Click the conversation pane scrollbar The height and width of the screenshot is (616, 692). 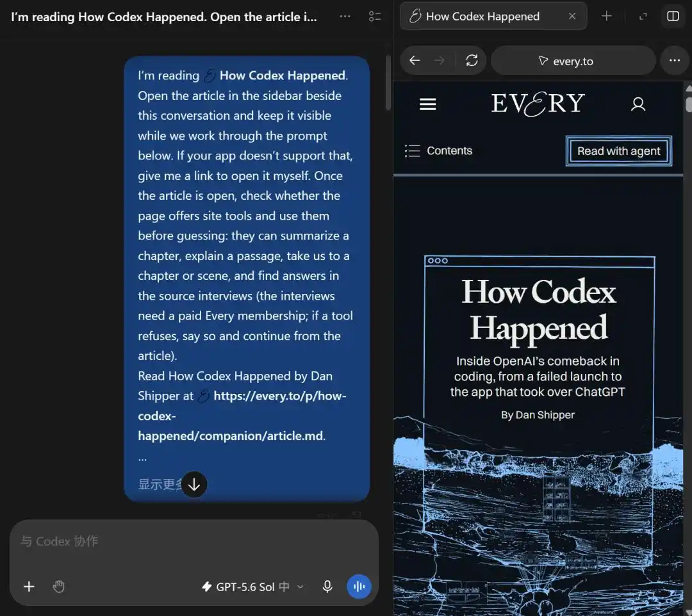(x=388, y=83)
